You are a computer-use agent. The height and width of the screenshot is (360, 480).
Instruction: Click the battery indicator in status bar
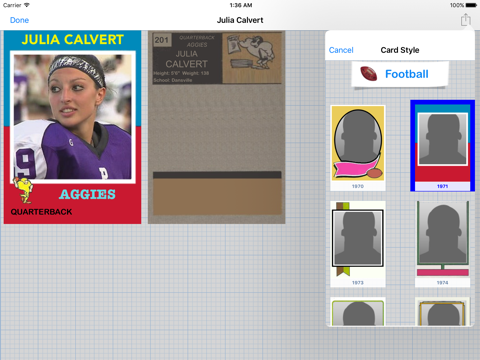pyautogui.click(x=471, y=5)
